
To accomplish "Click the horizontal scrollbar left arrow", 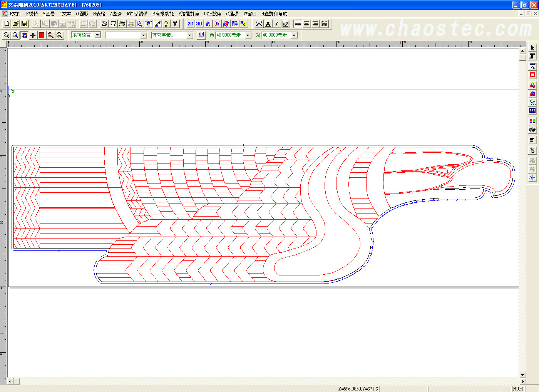I will click(10, 381).
